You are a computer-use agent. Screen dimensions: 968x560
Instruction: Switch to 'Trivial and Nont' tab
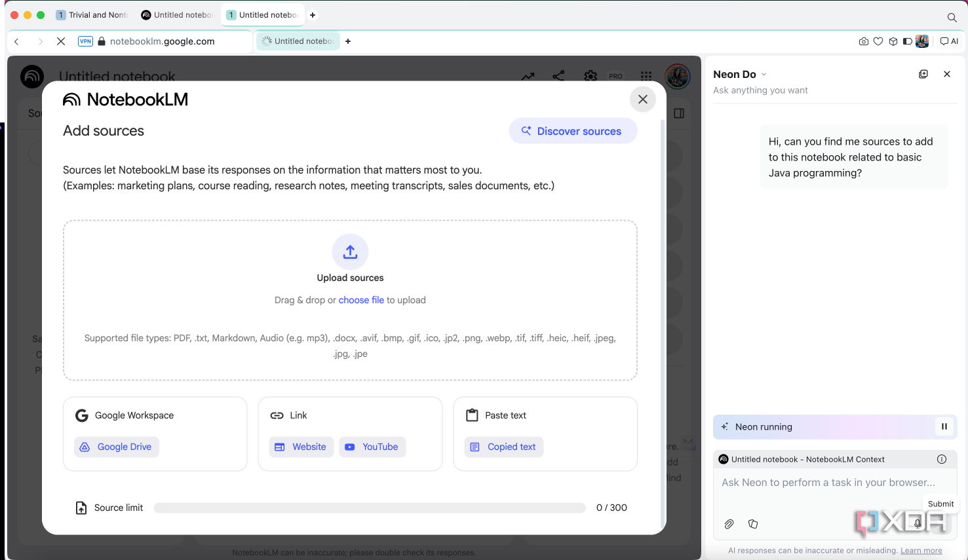[92, 15]
